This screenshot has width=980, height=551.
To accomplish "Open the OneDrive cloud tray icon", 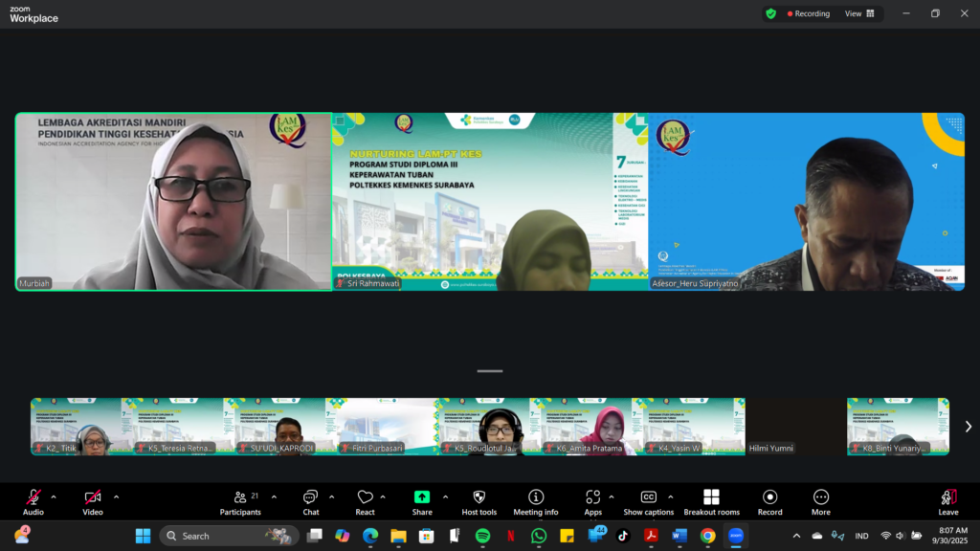I will pos(817,536).
